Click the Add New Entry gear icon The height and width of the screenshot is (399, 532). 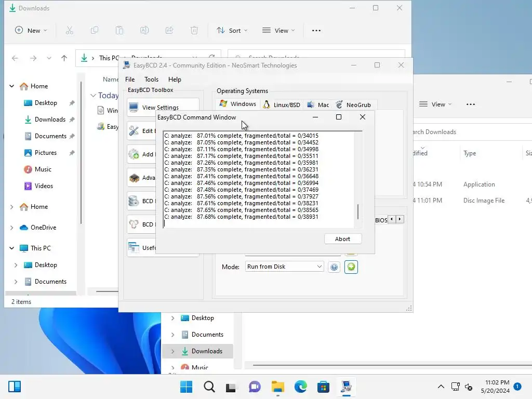click(134, 154)
